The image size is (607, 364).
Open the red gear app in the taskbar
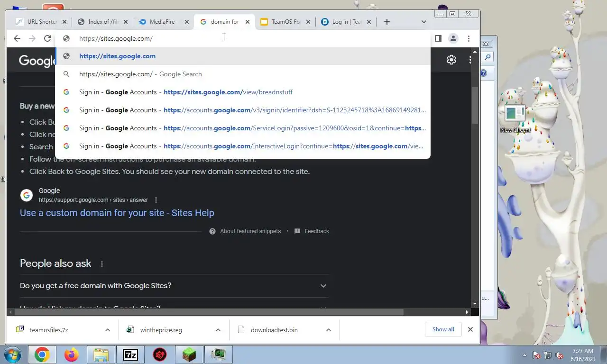coord(160,355)
